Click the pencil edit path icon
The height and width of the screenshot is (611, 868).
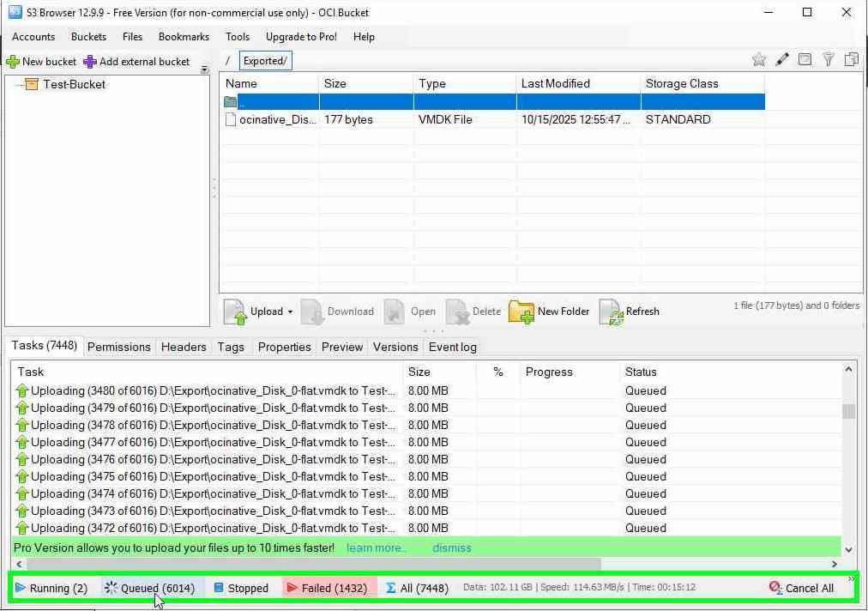(x=782, y=60)
